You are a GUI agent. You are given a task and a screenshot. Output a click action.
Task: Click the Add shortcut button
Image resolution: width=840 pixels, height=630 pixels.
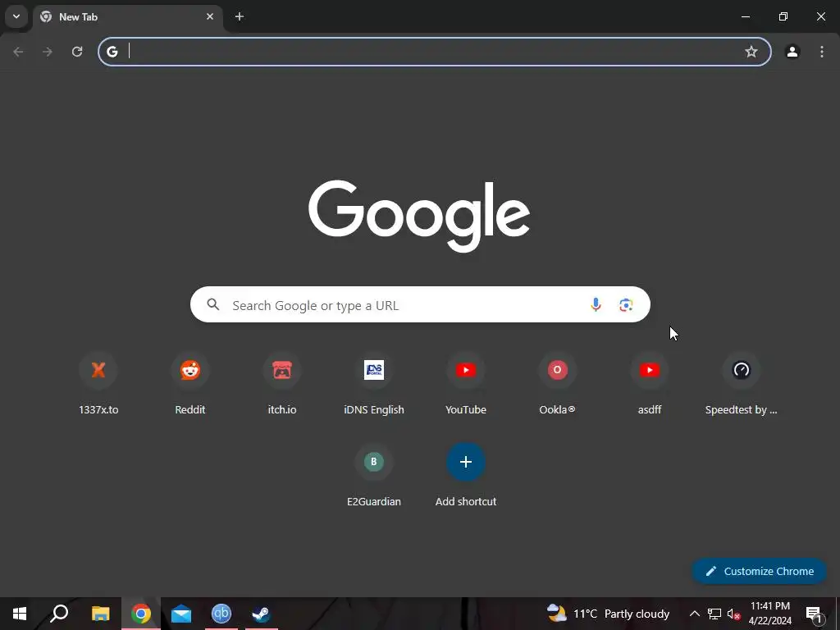point(466,476)
